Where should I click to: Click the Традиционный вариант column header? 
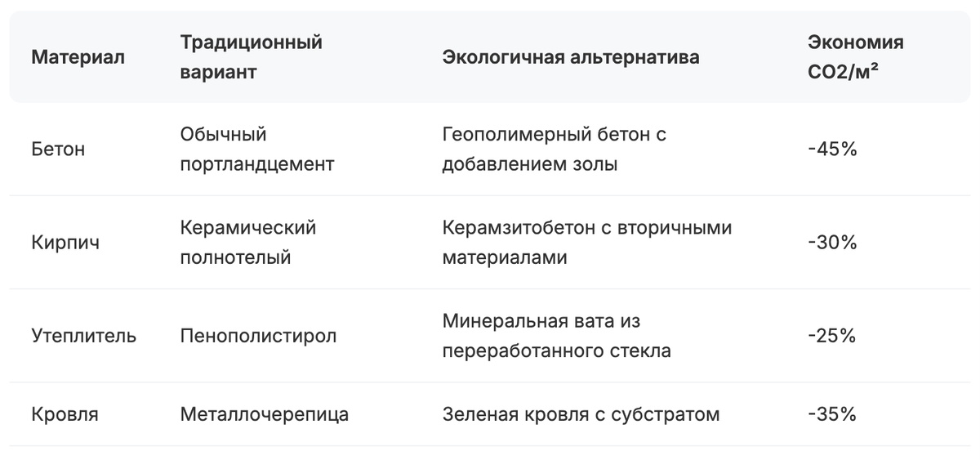coord(252,57)
